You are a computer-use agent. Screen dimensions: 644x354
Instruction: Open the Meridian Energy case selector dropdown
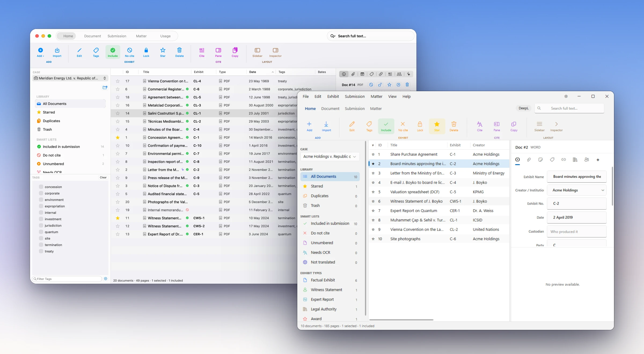(x=70, y=78)
